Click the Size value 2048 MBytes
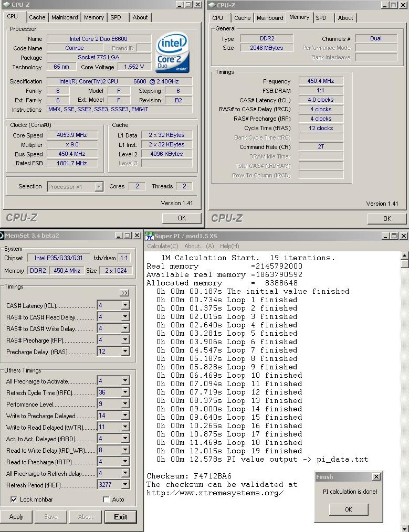Viewport: 409px width, 532px height. pos(267,48)
